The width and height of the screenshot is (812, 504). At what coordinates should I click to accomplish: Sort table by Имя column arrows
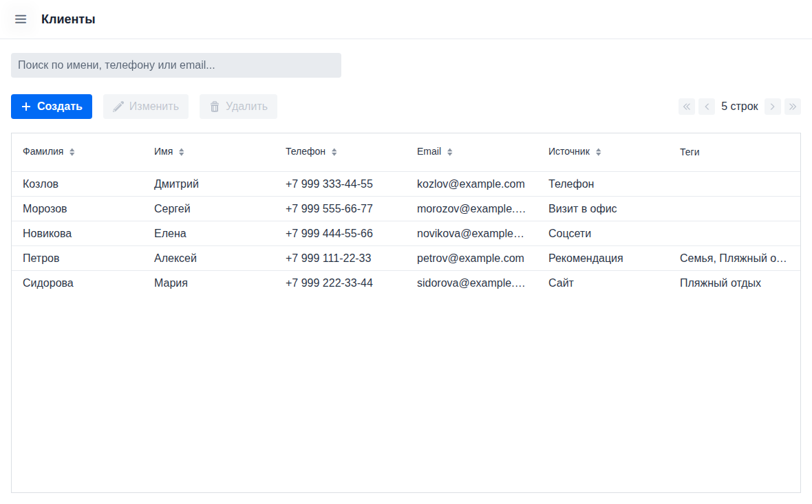pyautogui.click(x=182, y=152)
